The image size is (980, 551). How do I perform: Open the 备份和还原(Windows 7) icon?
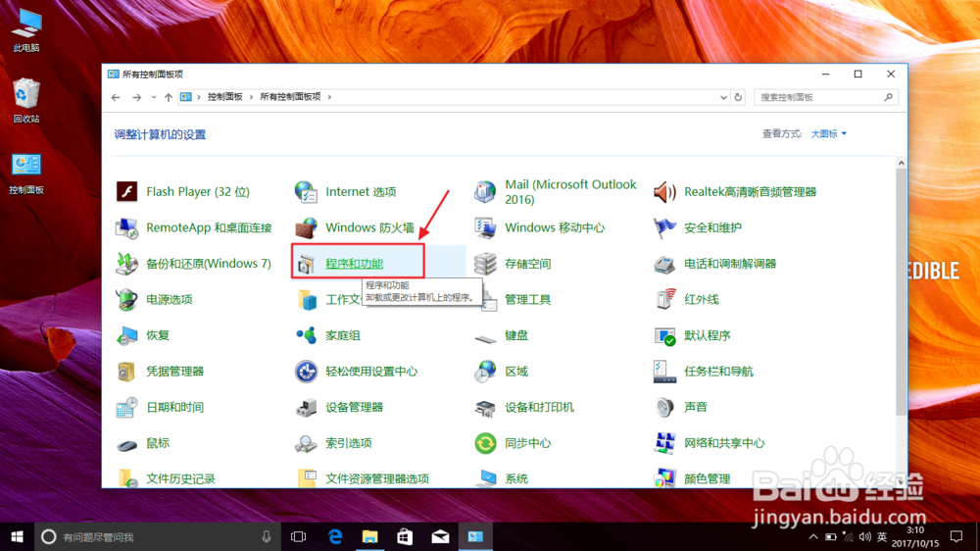[126, 264]
